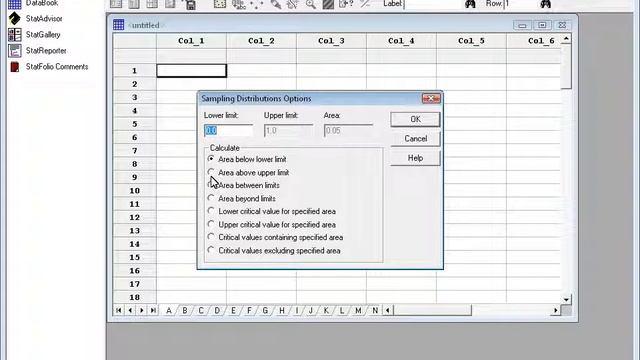
Task: Select the Col_4 column header
Action: [401, 41]
